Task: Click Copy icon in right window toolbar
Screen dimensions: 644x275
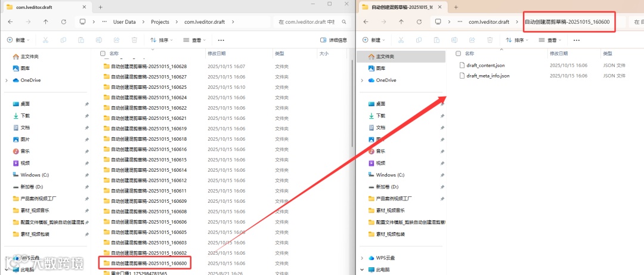Action: point(419,40)
